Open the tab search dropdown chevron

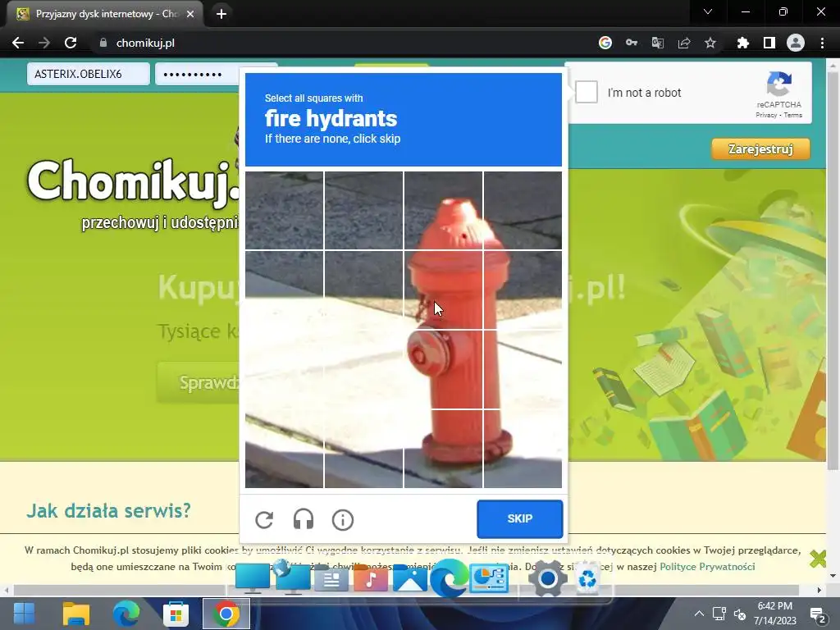coord(708,11)
